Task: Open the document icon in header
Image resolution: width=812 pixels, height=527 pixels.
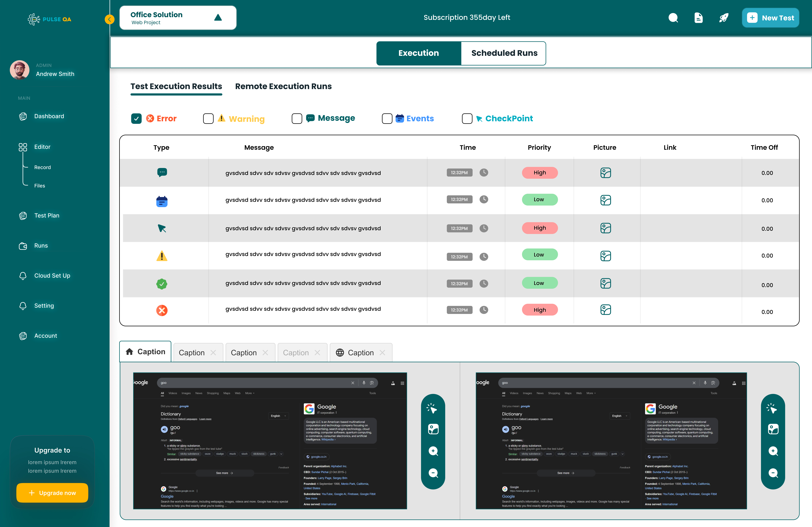Action: pos(698,18)
